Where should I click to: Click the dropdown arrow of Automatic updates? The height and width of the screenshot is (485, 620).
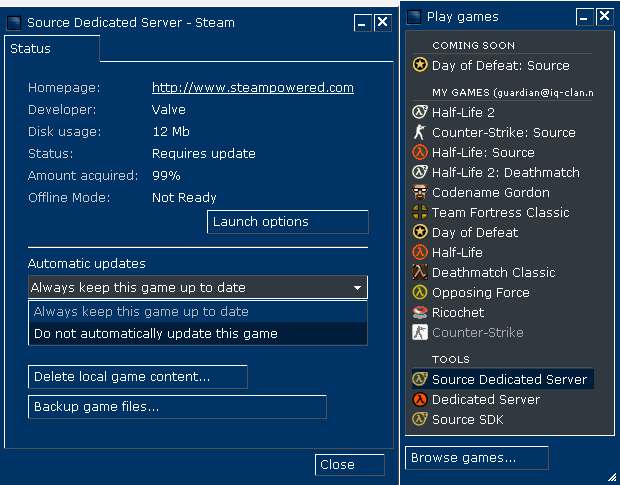click(x=357, y=287)
